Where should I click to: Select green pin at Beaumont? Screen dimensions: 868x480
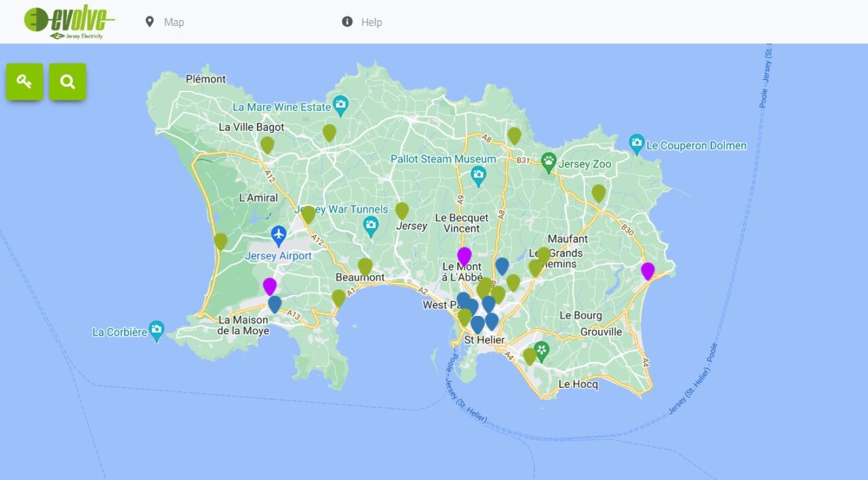(366, 266)
